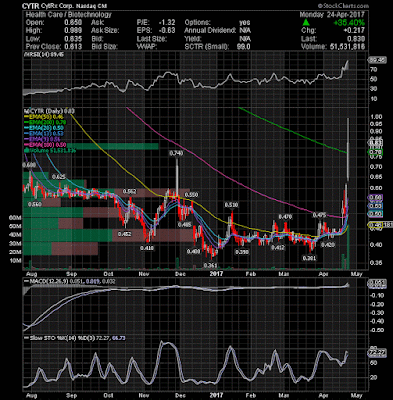Click the magenta EMA(100) legend entry

[45, 145]
